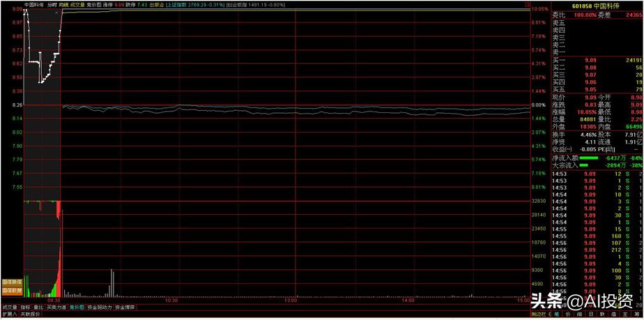Toggle the 成交量 header label at top

[x=77, y=4]
